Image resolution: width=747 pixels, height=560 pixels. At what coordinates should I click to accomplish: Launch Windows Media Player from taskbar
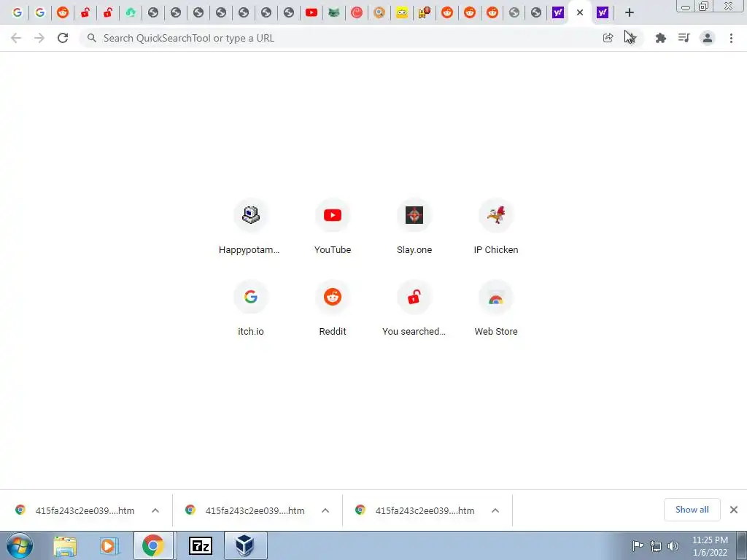point(109,545)
